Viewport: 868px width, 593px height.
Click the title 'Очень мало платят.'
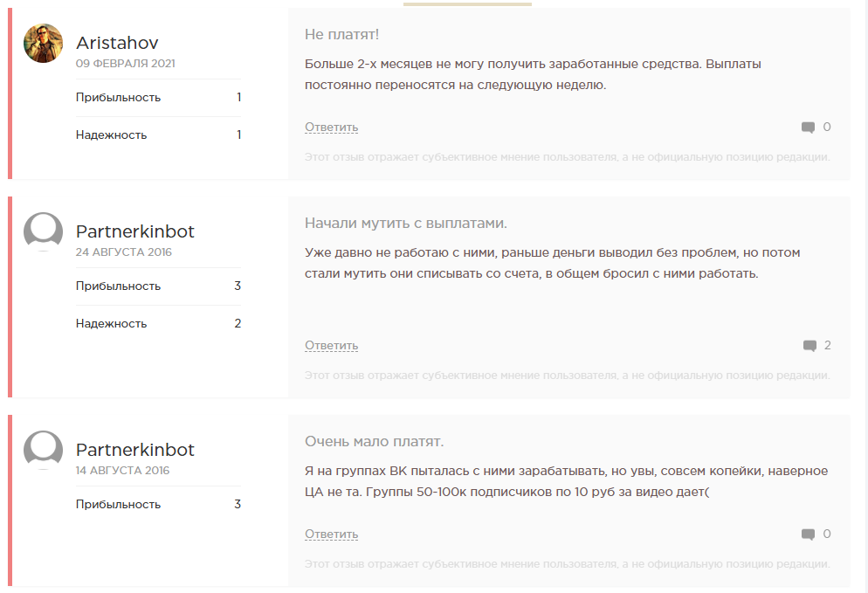click(x=374, y=441)
